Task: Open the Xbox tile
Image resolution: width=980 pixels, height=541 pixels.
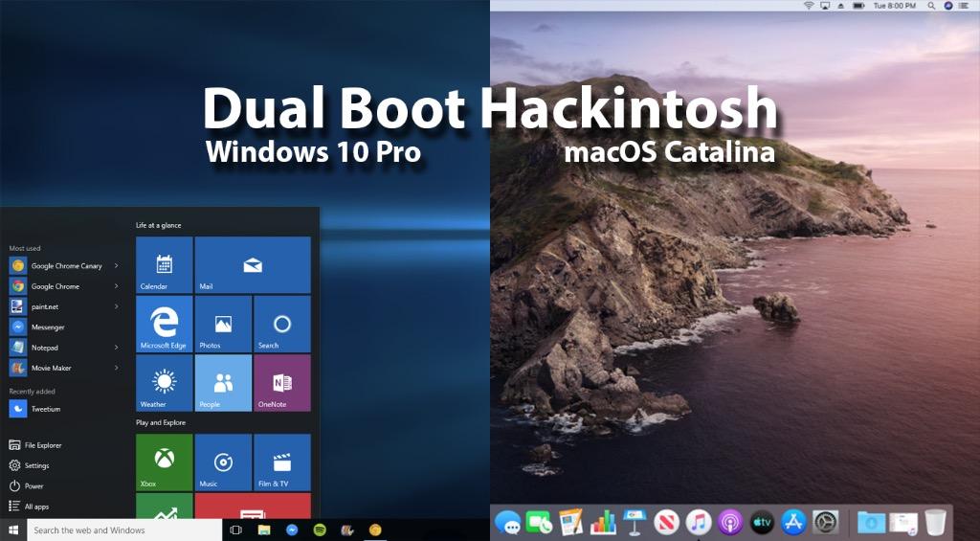Action: coord(164,462)
